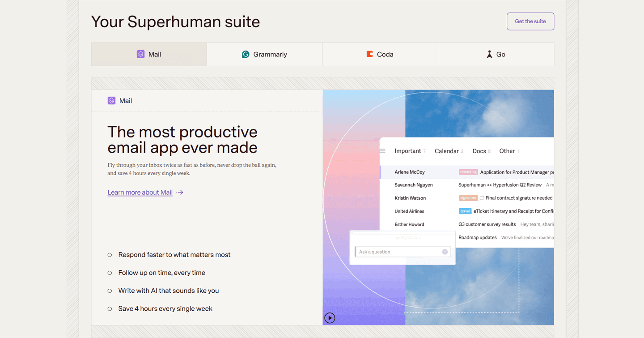Click 'The most productive email app ever made' headline
Screen dimensions: 644x338
[x=182, y=140]
